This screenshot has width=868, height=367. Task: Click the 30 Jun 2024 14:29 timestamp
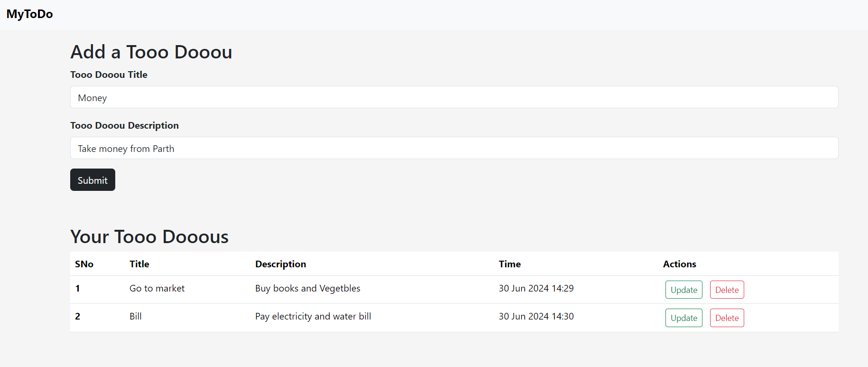click(x=536, y=288)
